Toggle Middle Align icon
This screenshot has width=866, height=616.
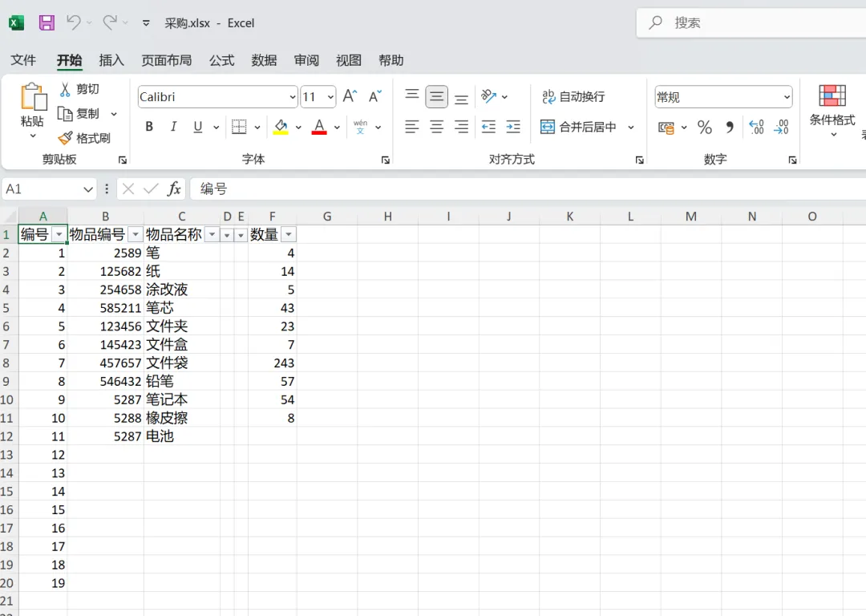436,97
